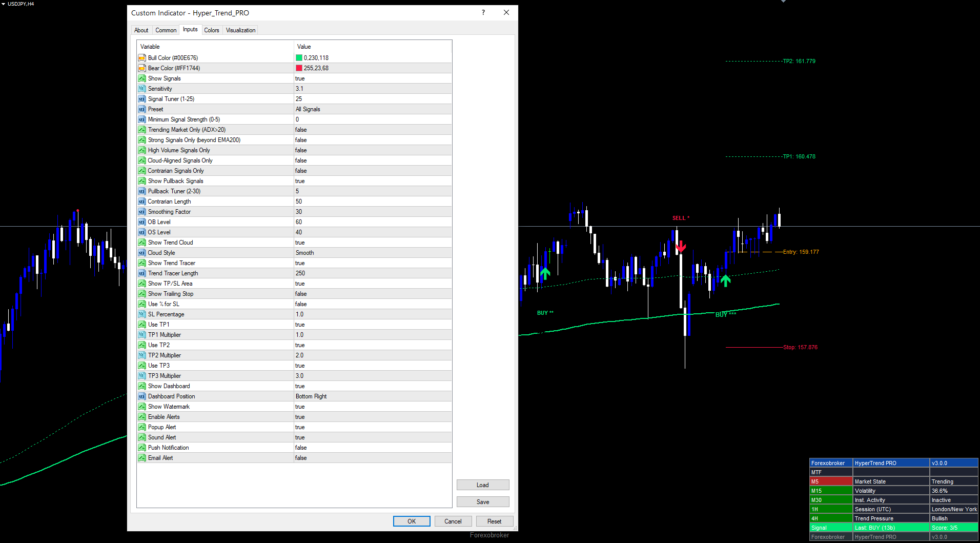Image resolution: width=980 pixels, height=543 pixels.
Task: Click the Contrarian Length row icon
Action: (142, 202)
